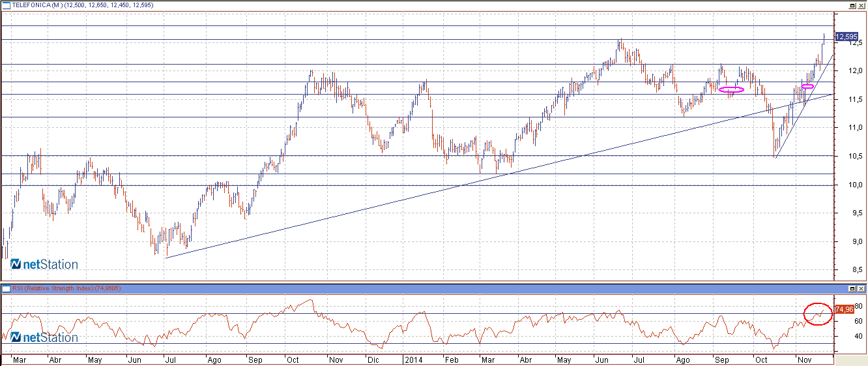Click the Ago month label beside Sep
The image size is (868, 366).
(x=214, y=359)
